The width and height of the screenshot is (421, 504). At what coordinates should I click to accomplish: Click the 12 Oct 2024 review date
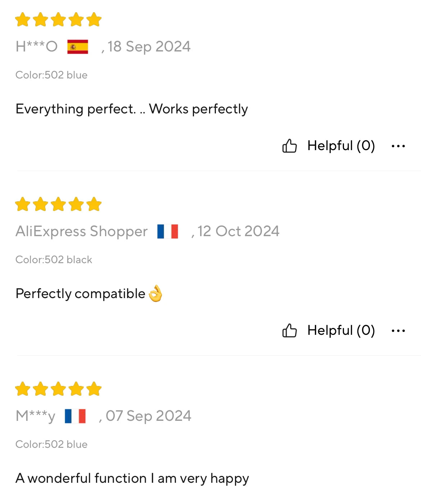point(238,231)
